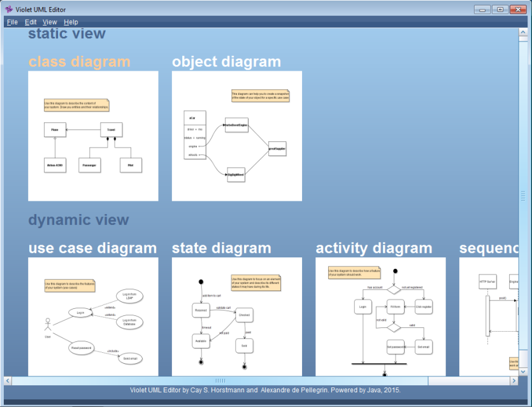This screenshot has width=532, height=407.
Task: Open the Edit menu
Action: (31, 22)
